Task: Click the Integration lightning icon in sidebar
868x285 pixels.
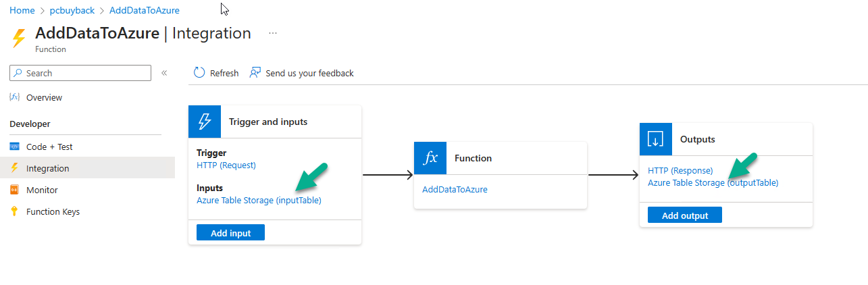Action: tap(15, 168)
